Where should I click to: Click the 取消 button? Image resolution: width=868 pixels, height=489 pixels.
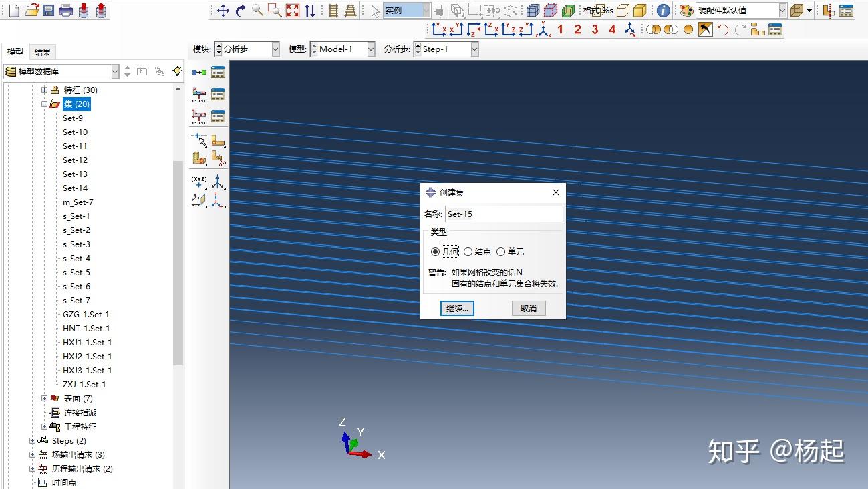click(x=528, y=308)
